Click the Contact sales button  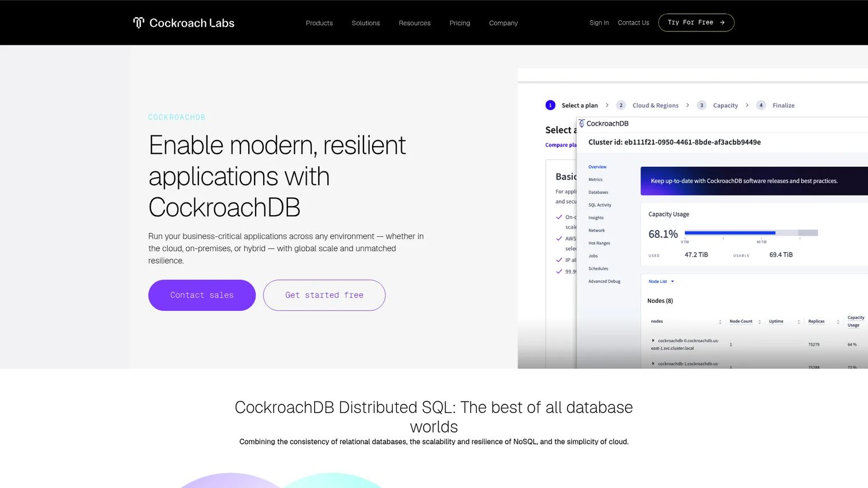202,295
